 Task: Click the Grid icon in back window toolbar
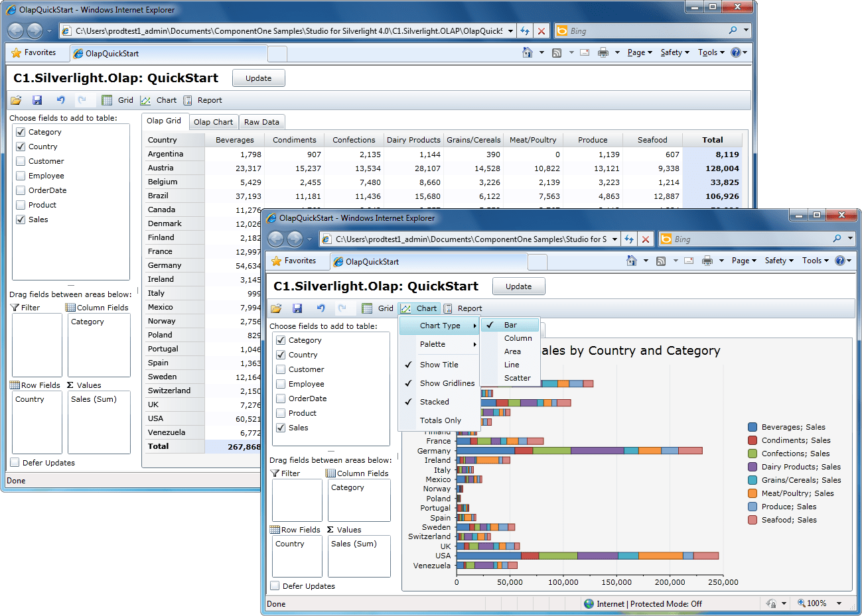coord(107,100)
